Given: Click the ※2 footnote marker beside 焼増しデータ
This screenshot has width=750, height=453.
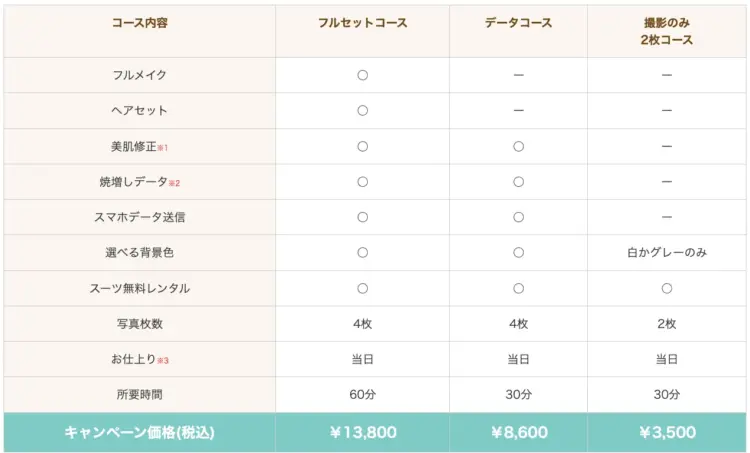Looking at the screenshot, I should pos(174,183).
